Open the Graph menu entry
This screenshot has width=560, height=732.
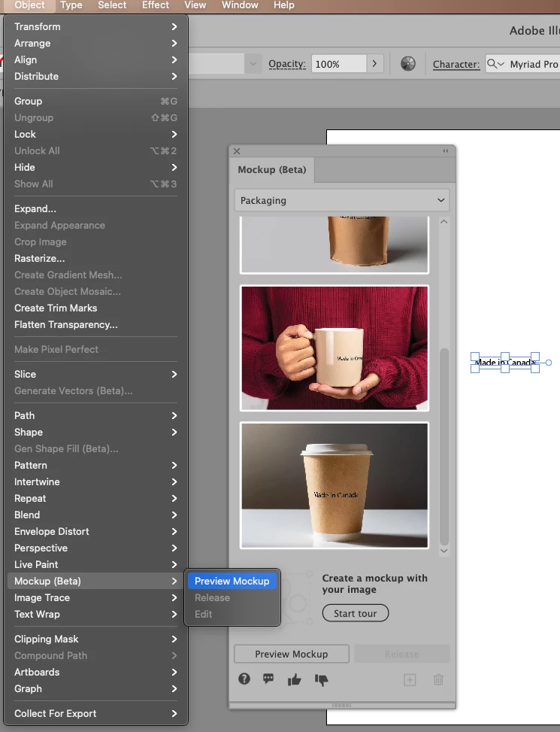(x=95, y=689)
